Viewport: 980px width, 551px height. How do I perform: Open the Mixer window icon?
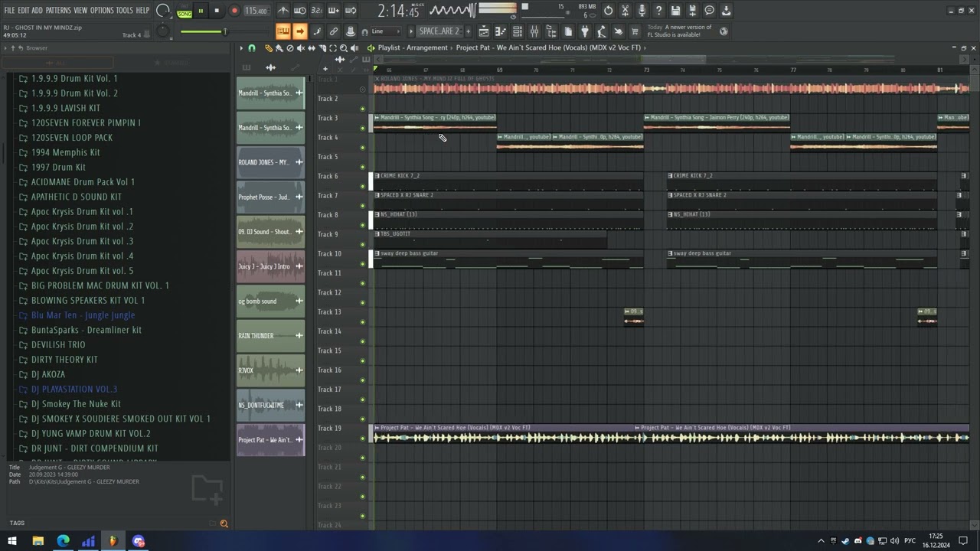pyautogui.click(x=534, y=31)
